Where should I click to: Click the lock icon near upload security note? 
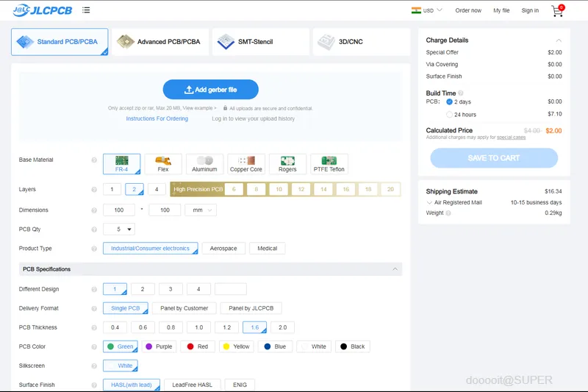pos(225,108)
